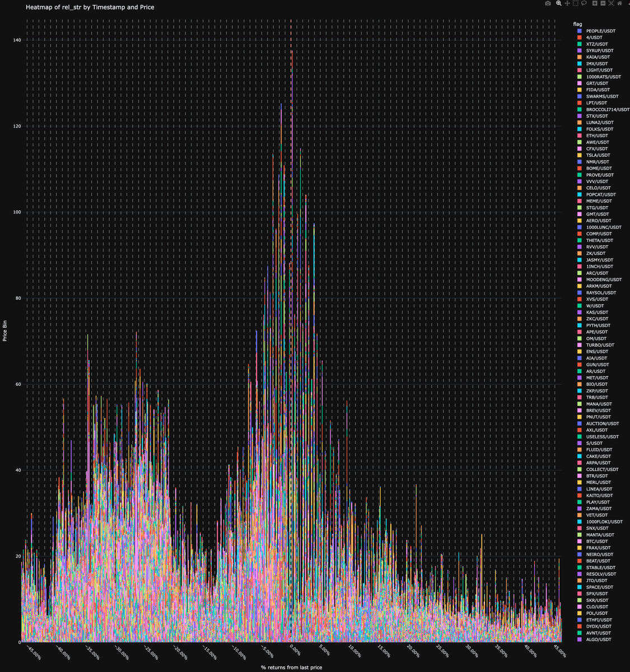Viewport: 630px width, 672px height.
Task: Toggle KAITO/USDT trace visibility
Action: click(595, 496)
